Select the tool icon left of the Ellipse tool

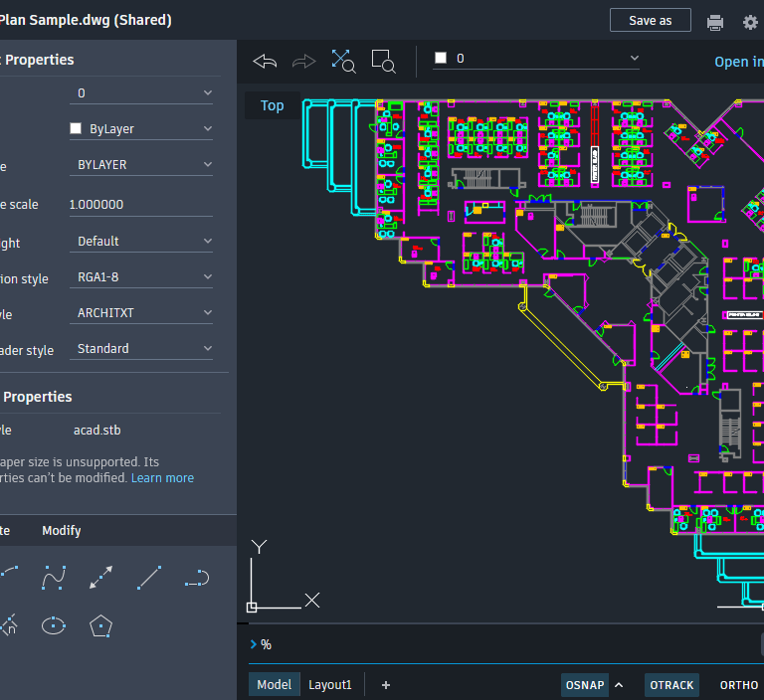pyautogui.click(x=9, y=625)
